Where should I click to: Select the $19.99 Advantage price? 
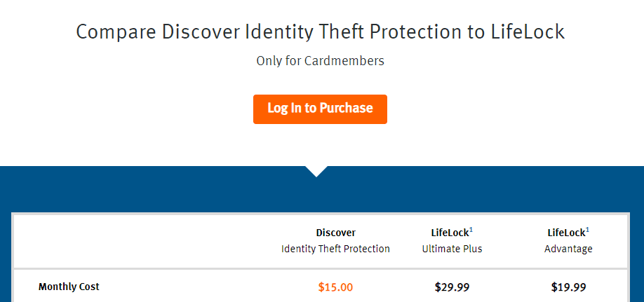(x=569, y=287)
